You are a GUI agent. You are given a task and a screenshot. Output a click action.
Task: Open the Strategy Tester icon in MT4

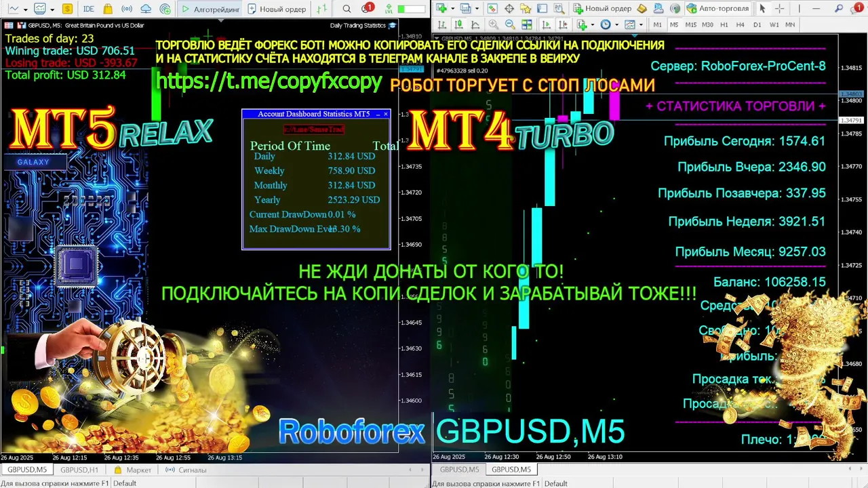click(559, 8)
